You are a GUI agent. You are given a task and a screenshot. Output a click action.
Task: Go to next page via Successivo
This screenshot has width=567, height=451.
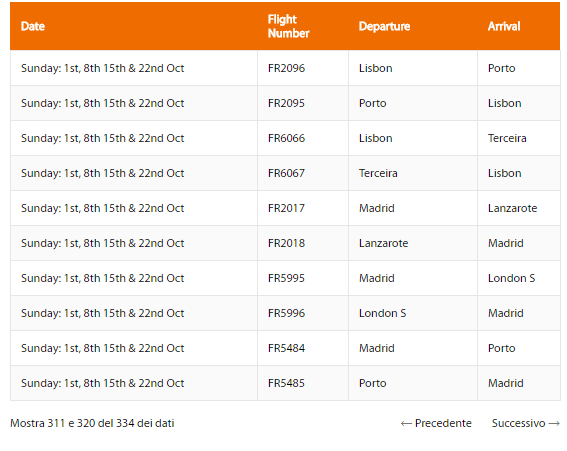pos(525,423)
